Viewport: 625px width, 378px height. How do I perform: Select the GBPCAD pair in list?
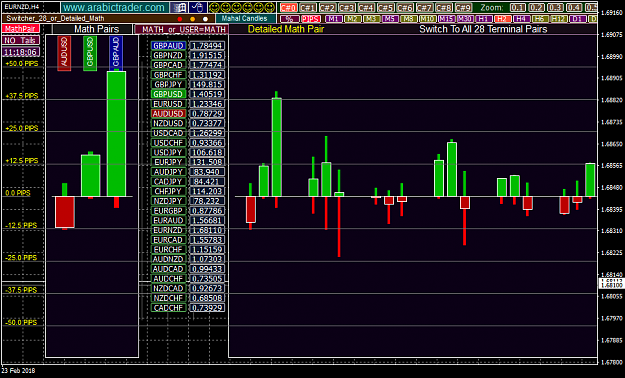coord(168,65)
